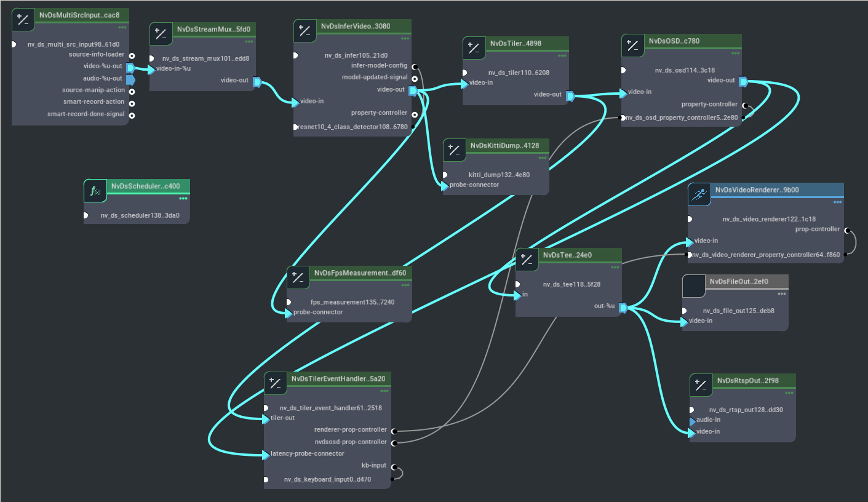868x502 pixels.
Task: Select the NvDsTee node by its title bar
Action: (578, 255)
